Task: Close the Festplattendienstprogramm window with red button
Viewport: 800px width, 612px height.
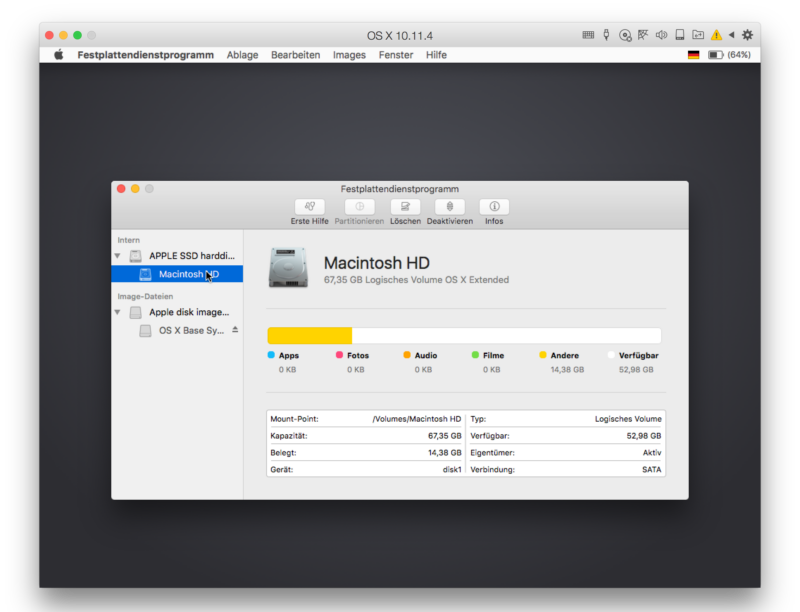Action: click(121, 189)
